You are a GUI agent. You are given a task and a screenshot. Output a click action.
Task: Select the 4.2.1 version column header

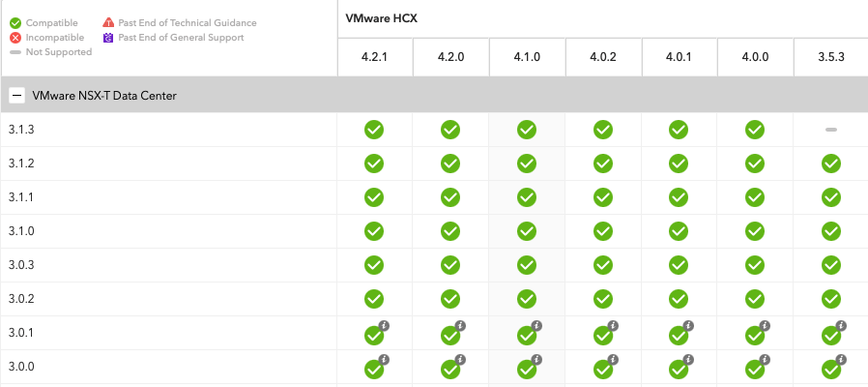(374, 58)
